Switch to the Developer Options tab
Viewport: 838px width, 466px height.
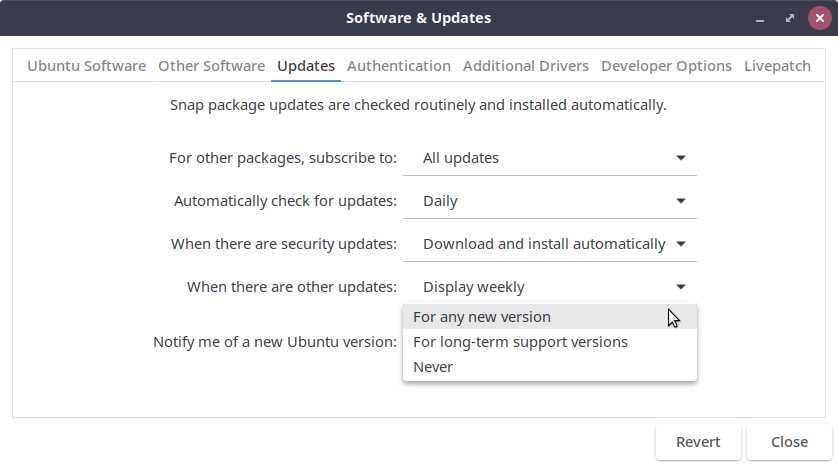[x=666, y=66]
